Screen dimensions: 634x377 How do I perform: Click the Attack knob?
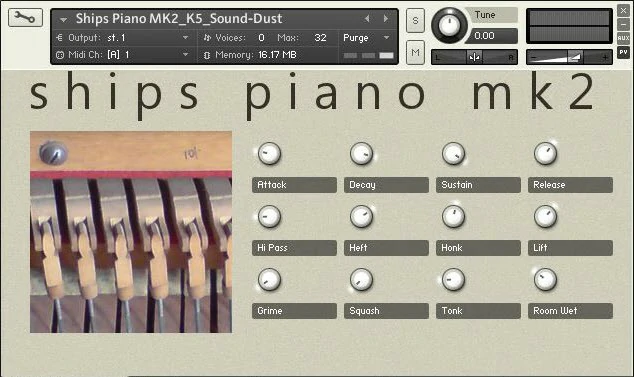269,154
